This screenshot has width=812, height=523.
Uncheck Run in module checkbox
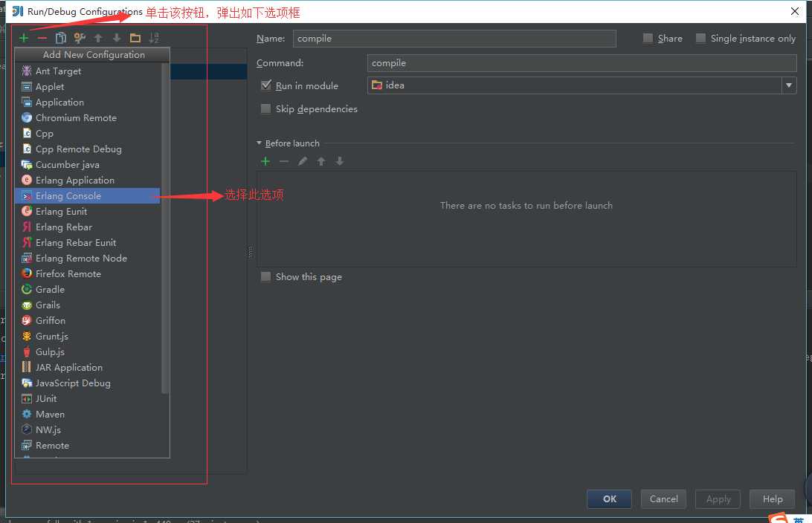(x=266, y=85)
